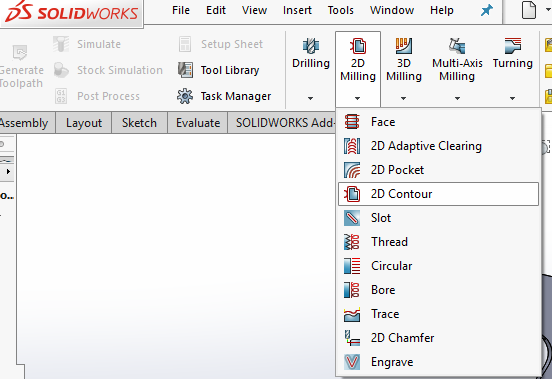Expand the Multi-Axis Milling dropdown arrow
Screen dimensions: 552x379
tap(457, 99)
